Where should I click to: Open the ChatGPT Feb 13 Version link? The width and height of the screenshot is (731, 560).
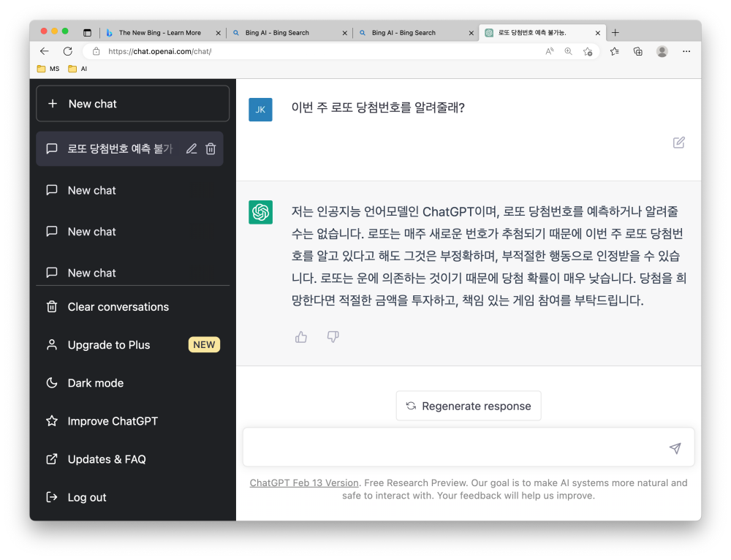[304, 483]
